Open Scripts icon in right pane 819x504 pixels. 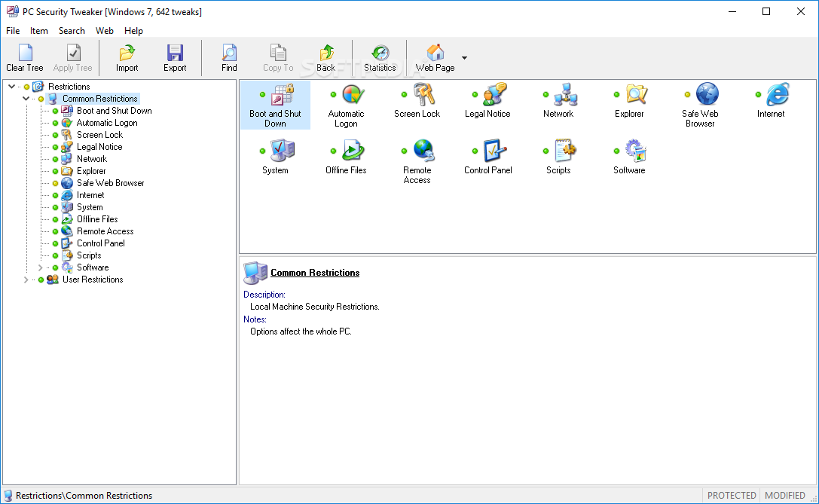[566, 151]
